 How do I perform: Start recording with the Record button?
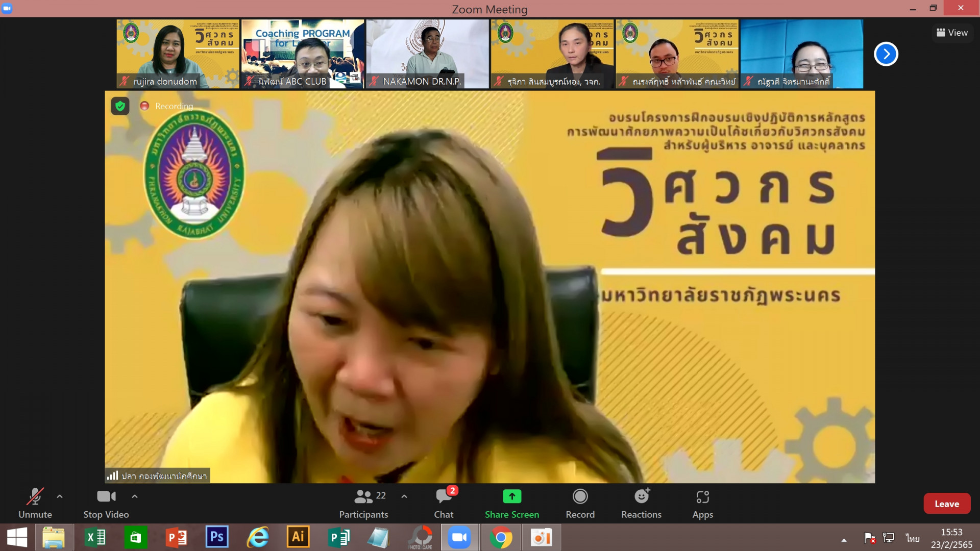click(x=580, y=503)
